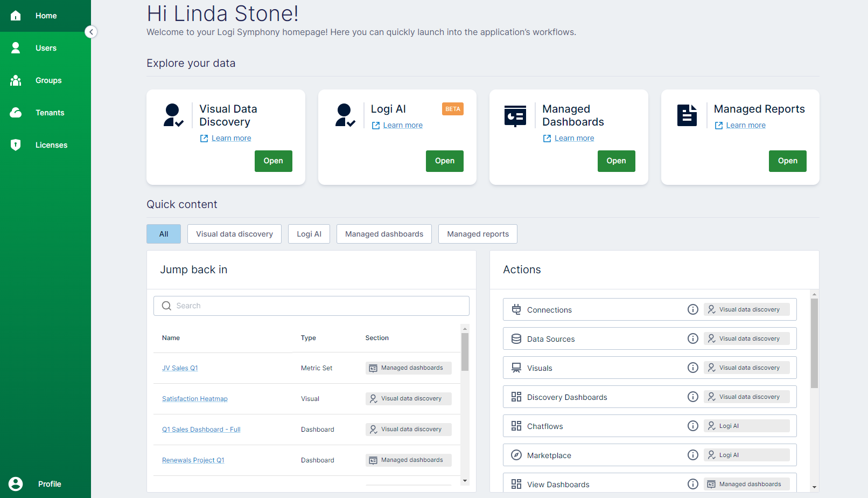868x498 pixels.
Task: Click the Connections plug icon
Action: click(516, 309)
